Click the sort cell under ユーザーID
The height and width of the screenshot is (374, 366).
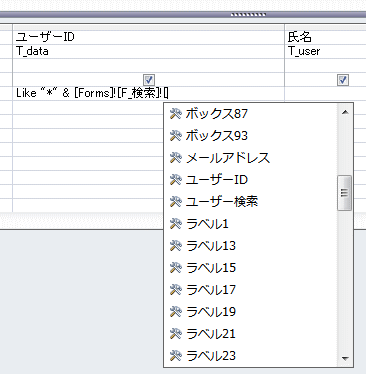(149, 65)
